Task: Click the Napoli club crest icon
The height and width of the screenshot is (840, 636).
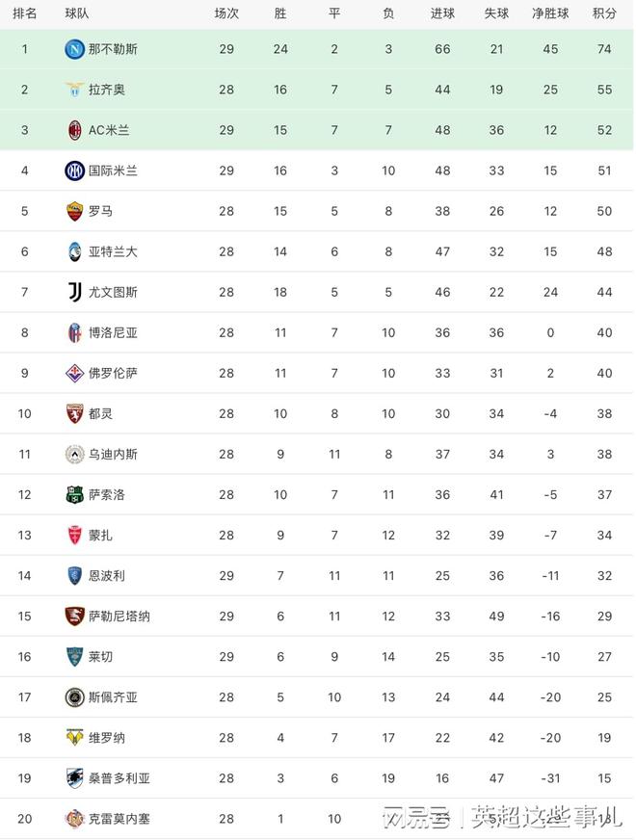Action: [74, 49]
